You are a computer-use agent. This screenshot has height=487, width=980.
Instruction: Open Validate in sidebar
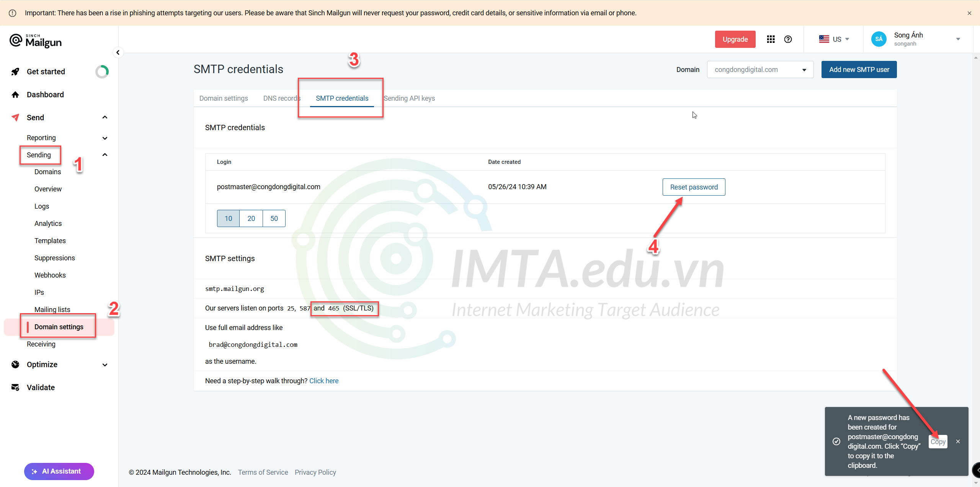point(41,387)
